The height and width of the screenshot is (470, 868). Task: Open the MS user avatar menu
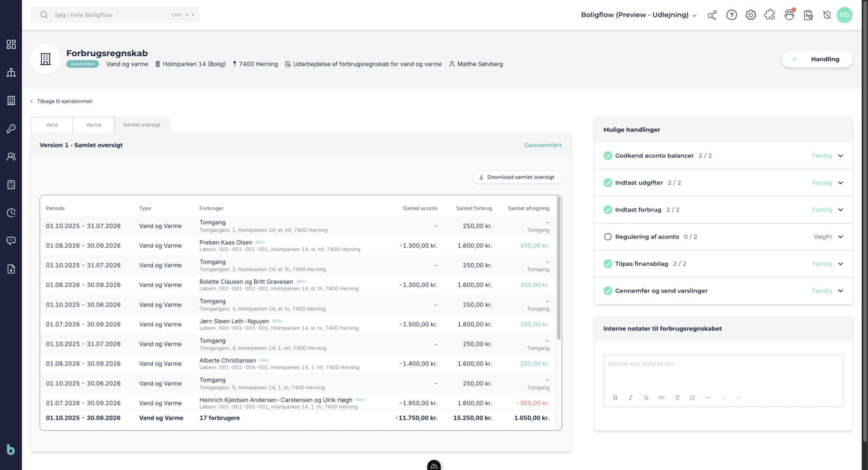pyautogui.click(x=845, y=15)
